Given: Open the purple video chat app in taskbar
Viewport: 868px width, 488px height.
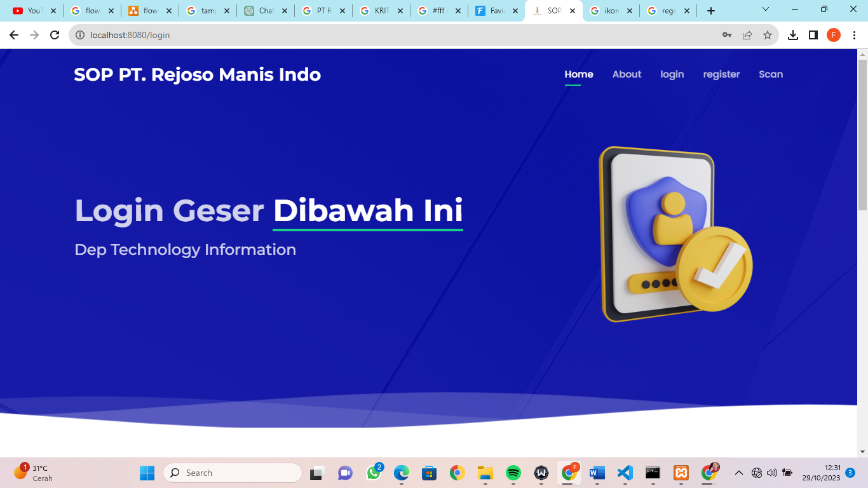Looking at the screenshot, I should coord(345,473).
